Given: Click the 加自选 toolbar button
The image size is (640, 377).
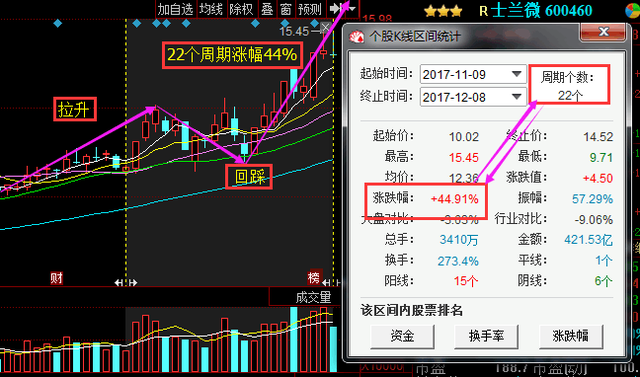Looking at the screenshot, I should tap(176, 9).
